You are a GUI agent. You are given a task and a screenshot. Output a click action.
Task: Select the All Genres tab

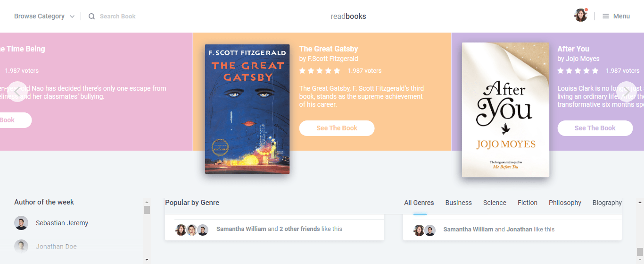pos(419,203)
